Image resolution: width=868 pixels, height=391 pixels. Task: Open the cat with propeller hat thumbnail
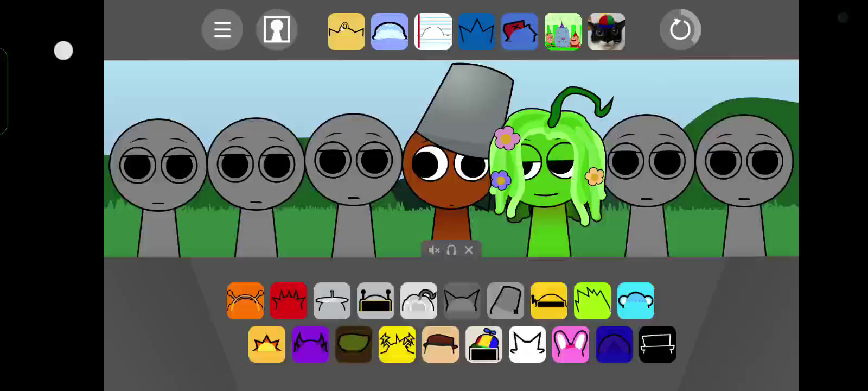pyautogui.click(x=607, y=31)
